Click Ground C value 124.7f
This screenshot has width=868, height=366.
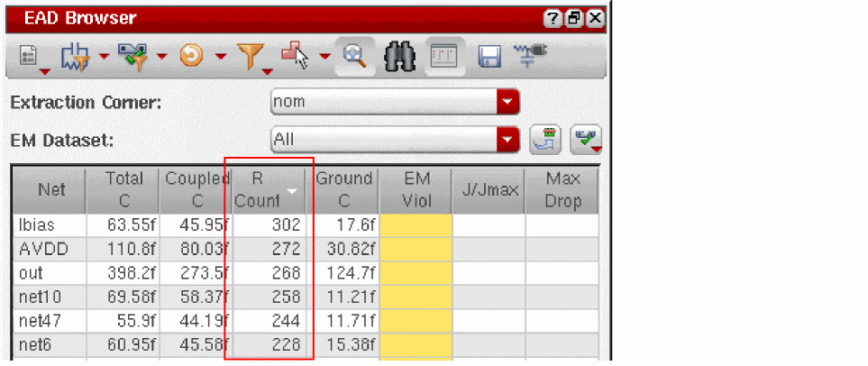tap(350, 273)
